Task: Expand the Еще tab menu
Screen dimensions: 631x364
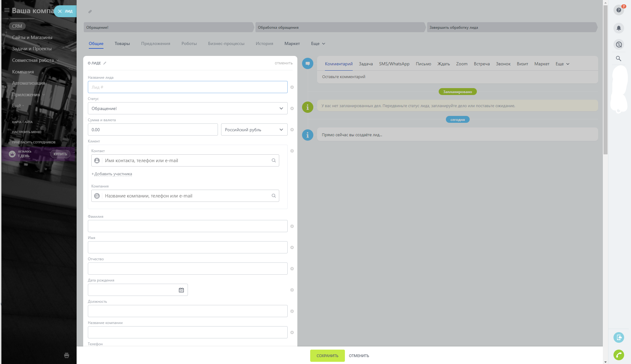Action: [x=318, y=43]
